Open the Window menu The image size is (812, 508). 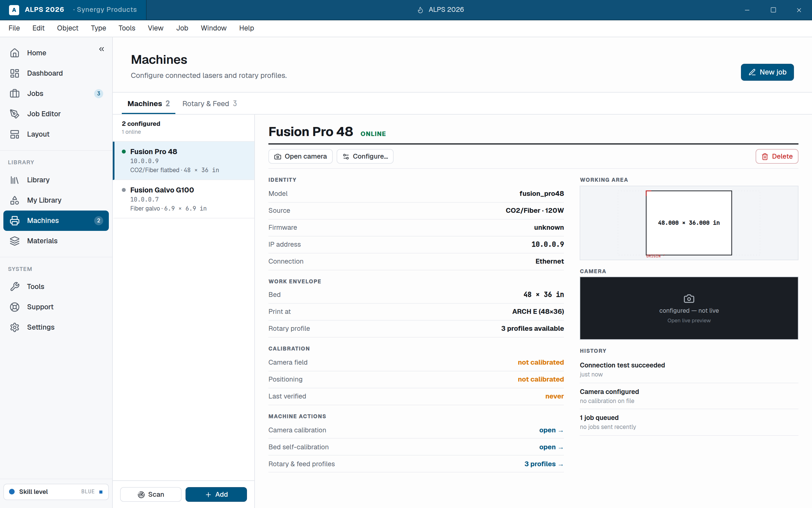point(214,28)
